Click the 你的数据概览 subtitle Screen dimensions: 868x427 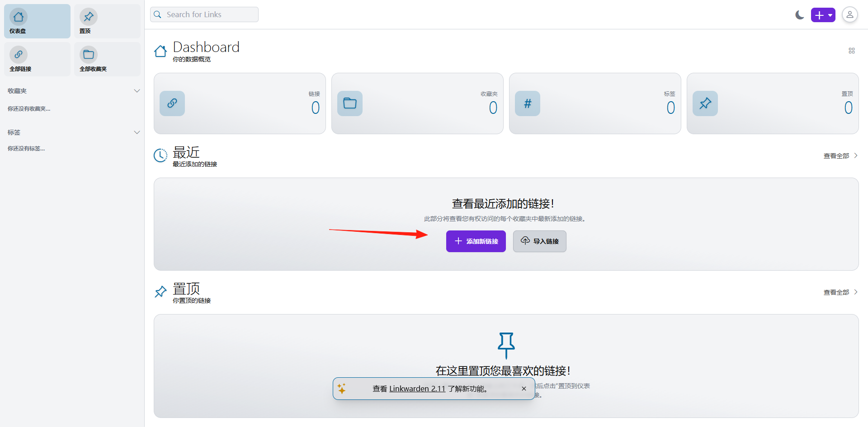pos(192,59)
